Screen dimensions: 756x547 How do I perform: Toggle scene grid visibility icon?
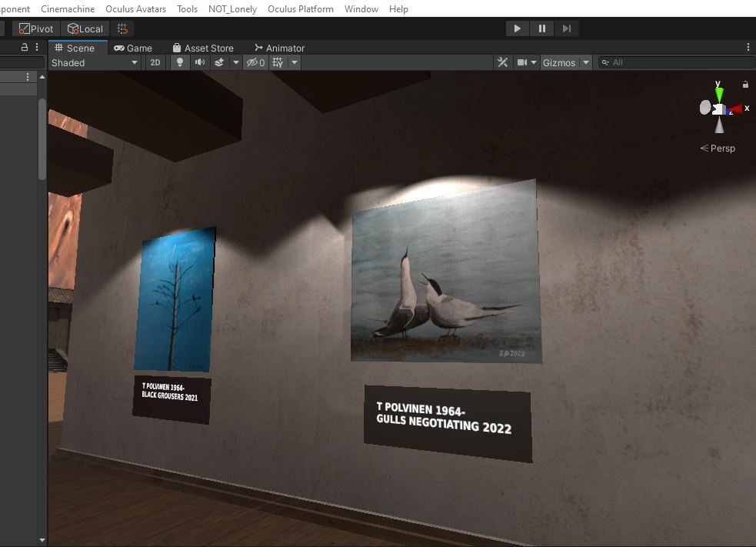tap(278, 63)
